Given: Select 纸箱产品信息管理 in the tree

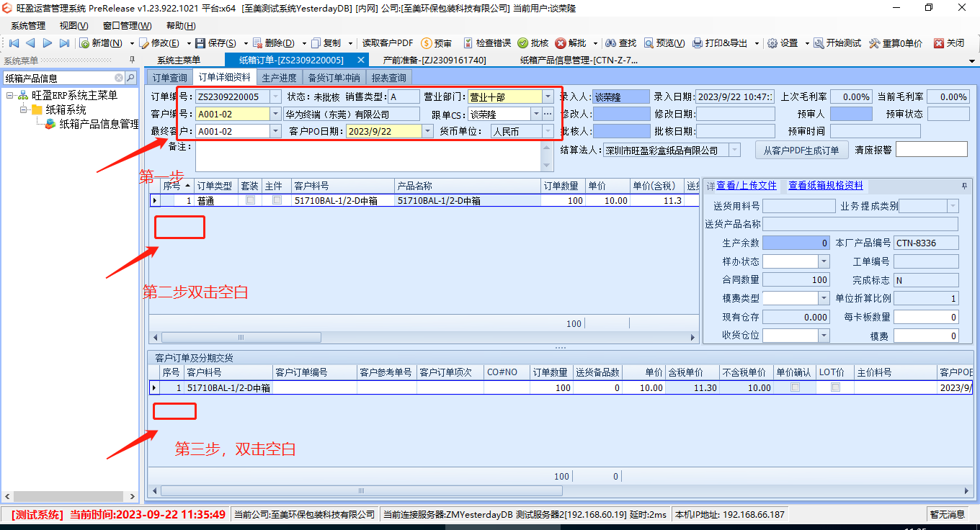Looking at the screenshot, I should click(99, 124).
